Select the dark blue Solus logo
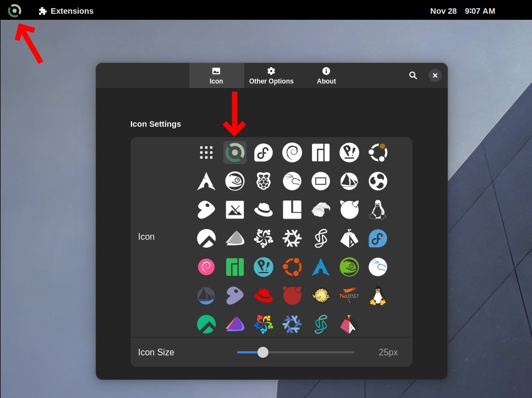Viewport: 532px width, 398px height. 206,296
